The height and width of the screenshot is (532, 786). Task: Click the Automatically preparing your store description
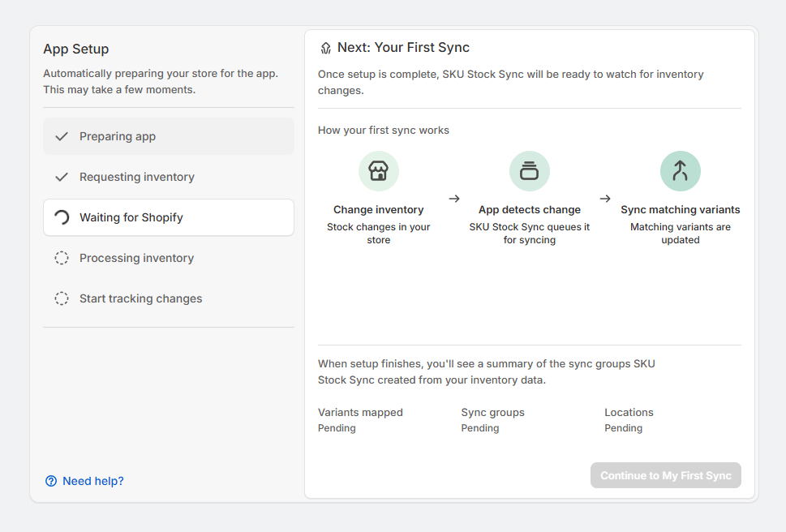161,82
